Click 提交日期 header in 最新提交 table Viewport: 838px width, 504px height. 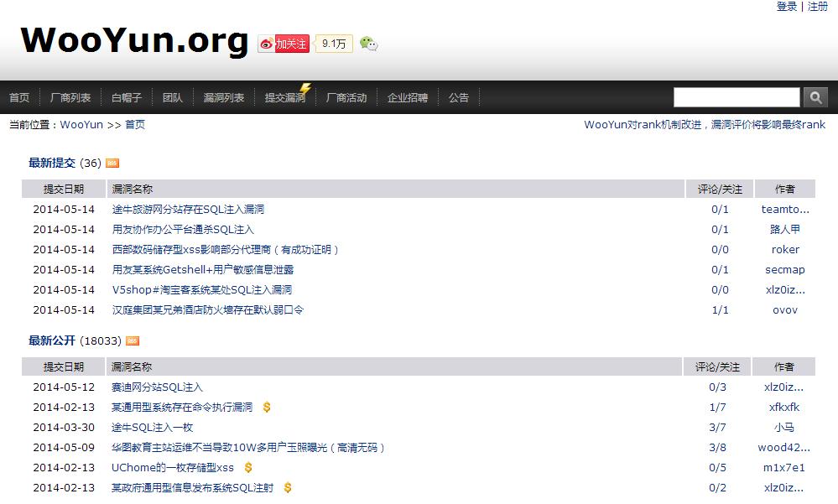click(64, 190)
